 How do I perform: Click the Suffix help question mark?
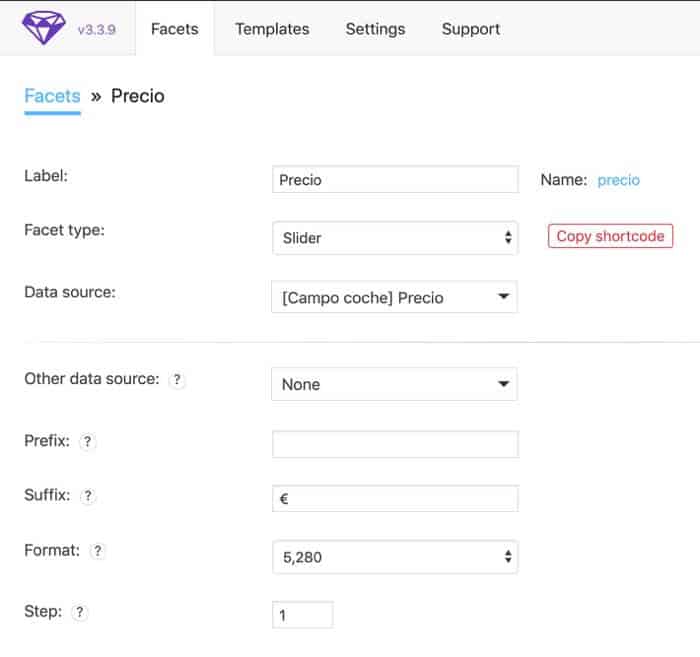(88, 495)
